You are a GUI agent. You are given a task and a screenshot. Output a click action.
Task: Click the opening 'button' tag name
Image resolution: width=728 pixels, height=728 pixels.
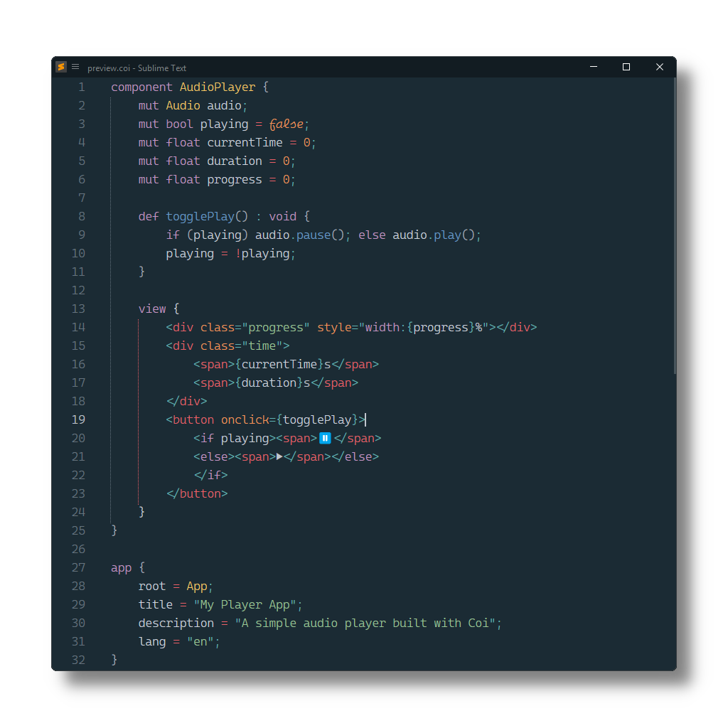[193, 419]
